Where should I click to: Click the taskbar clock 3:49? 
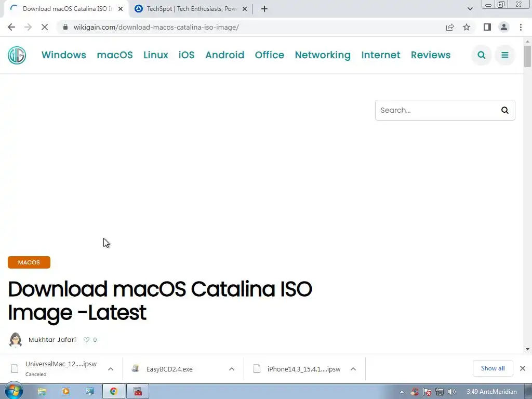[491, 392]
